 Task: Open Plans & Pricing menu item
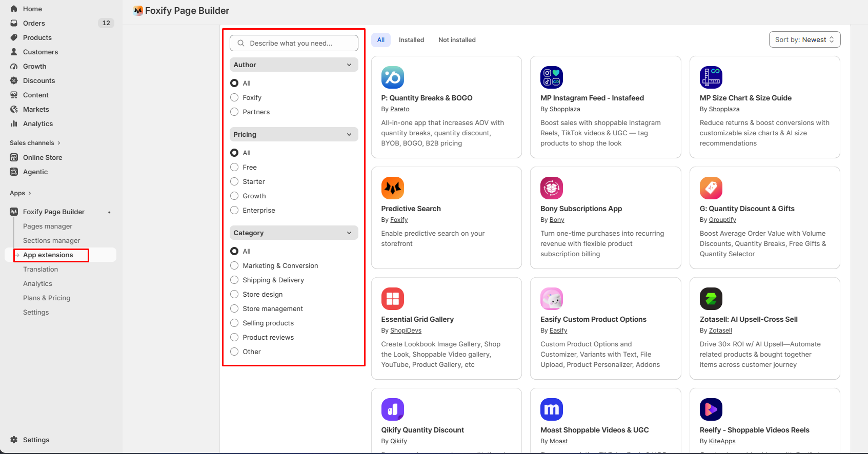point(47,298)
